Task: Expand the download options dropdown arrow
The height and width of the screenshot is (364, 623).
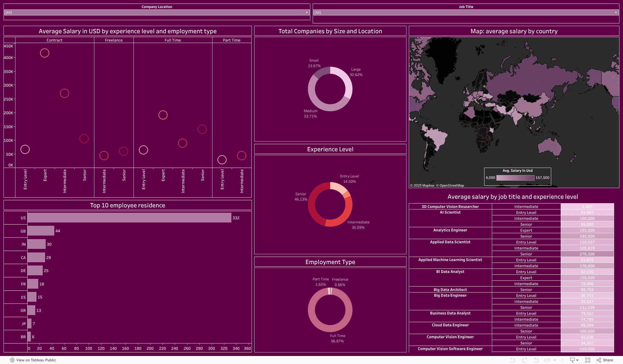Action: click(578, 360)
